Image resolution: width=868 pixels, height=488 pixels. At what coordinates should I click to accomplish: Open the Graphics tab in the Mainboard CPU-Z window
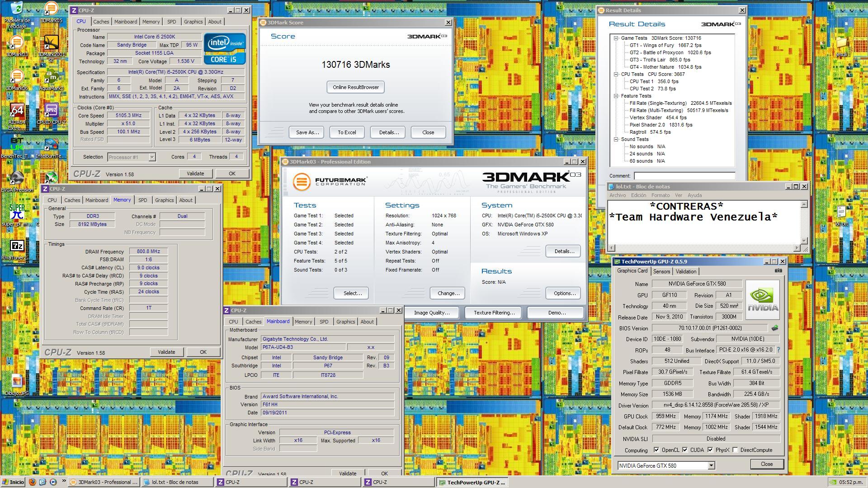345,322
